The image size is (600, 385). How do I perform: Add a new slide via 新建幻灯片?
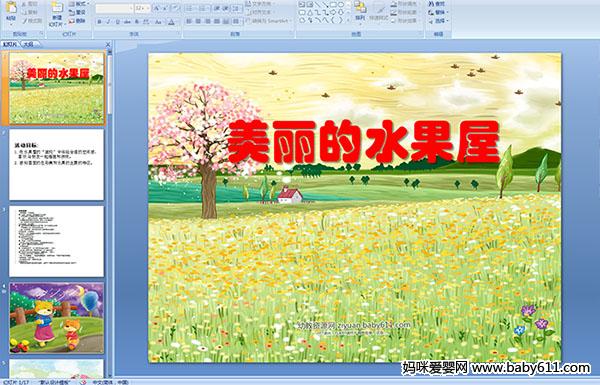(57, 13)
